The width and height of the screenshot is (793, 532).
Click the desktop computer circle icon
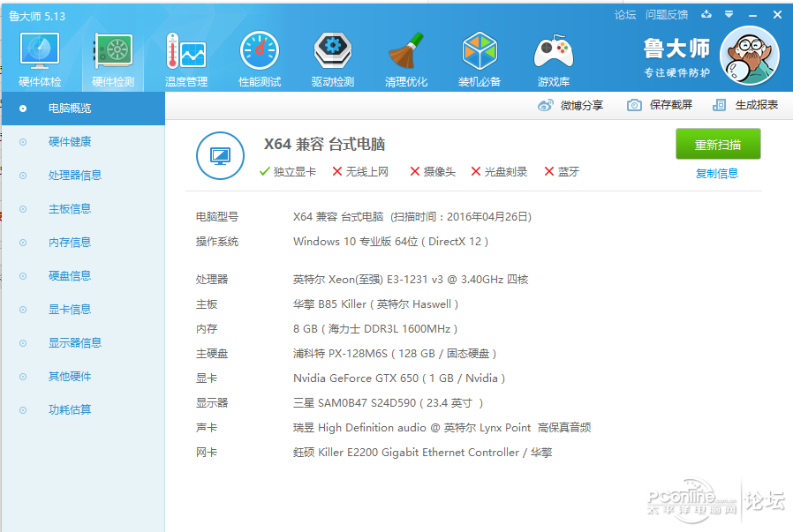pos(220,155)
